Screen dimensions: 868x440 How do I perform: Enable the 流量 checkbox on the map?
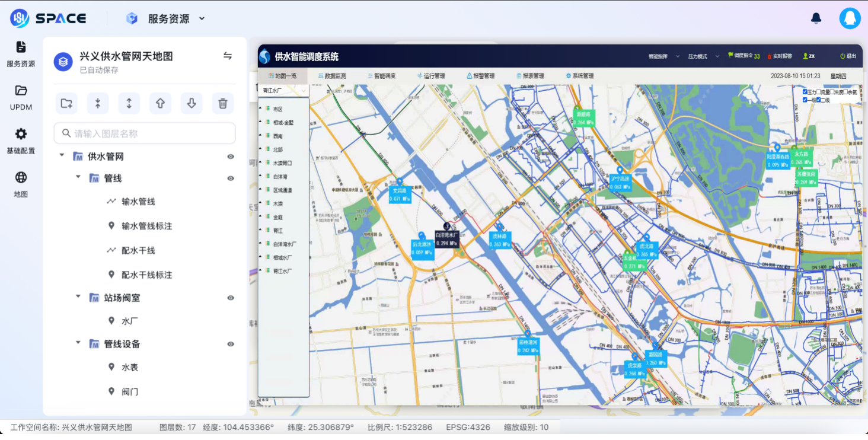[x=819, y=92]
